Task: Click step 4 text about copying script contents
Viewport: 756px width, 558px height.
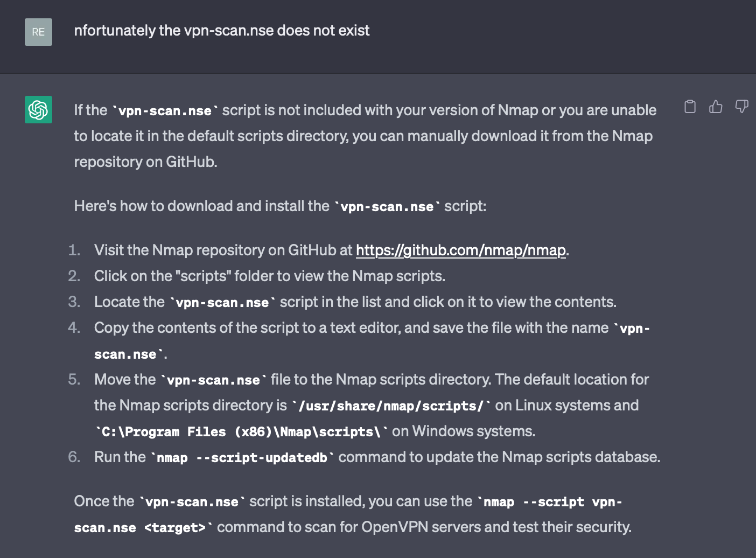Action: 372,340
